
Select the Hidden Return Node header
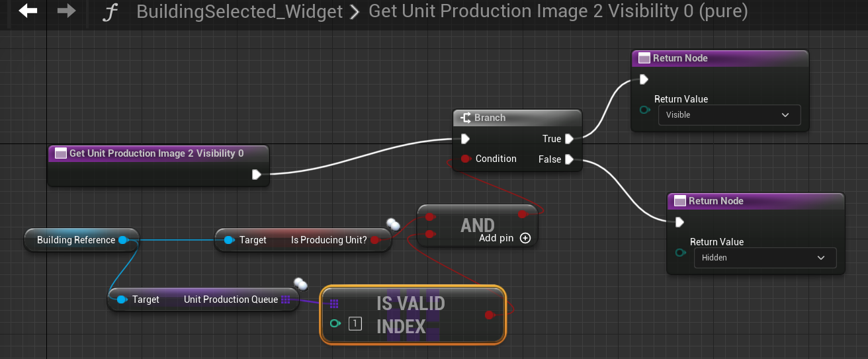click(755, 201)
